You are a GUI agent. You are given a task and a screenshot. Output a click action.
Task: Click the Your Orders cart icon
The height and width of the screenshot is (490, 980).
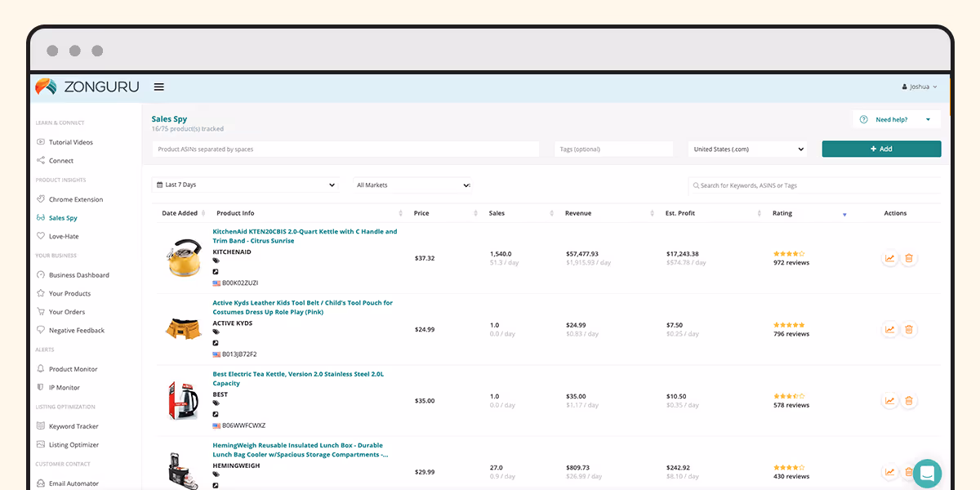(x=41, y=312)
